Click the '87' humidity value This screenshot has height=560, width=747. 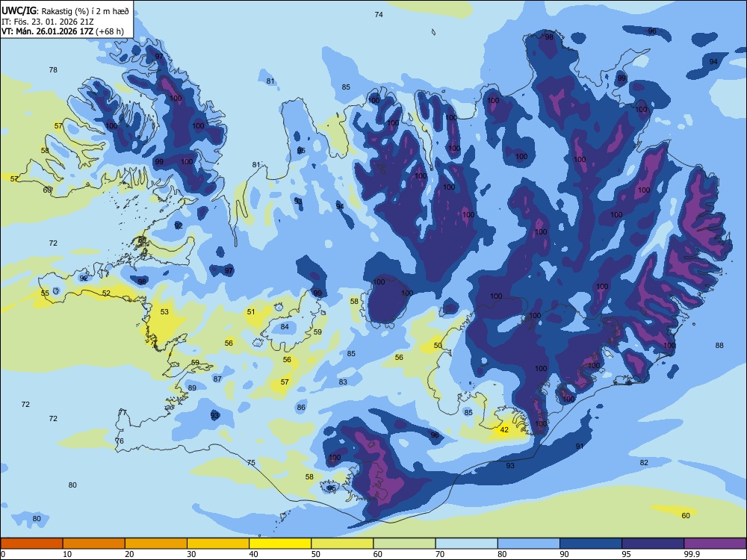click(217, 379)
